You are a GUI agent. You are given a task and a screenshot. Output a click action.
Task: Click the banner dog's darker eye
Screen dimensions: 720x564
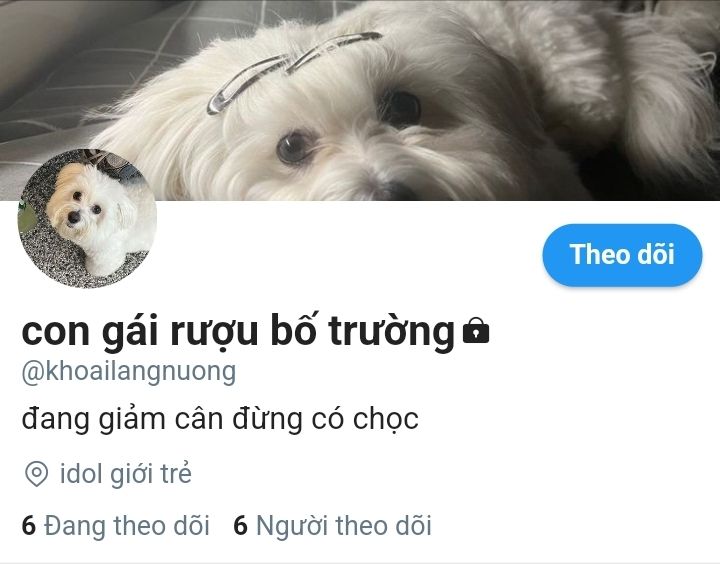[x=400, y=109]
